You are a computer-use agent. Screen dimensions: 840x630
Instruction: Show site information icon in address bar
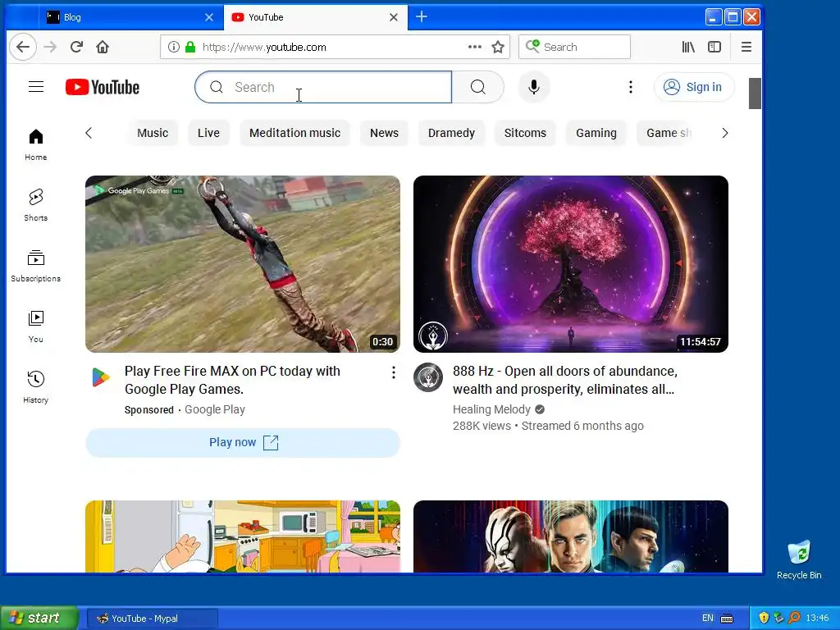(174, 47)
